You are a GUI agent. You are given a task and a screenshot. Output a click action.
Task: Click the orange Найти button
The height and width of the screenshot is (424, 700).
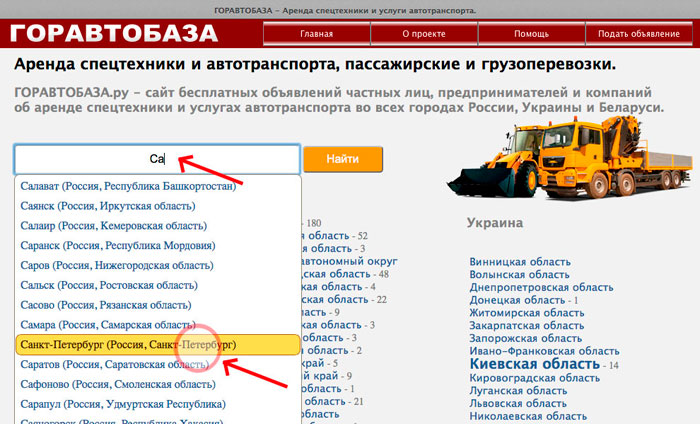[343, 159]
